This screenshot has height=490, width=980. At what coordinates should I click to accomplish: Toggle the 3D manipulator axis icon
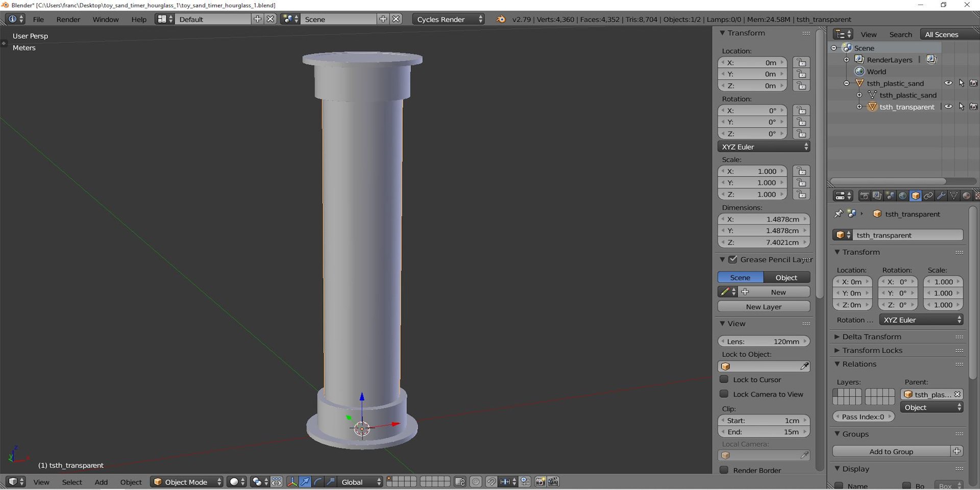click(x=292, y=482)
